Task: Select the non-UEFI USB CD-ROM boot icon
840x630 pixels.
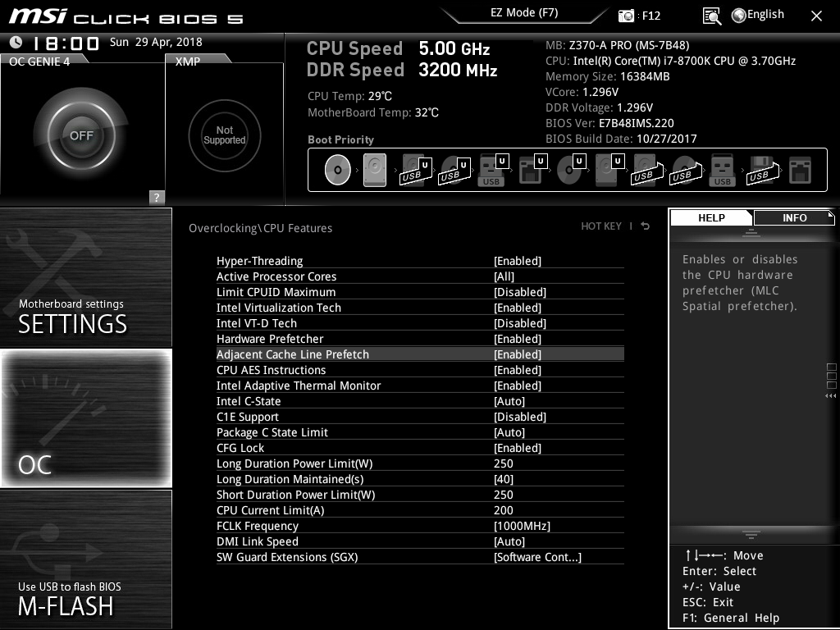Action: point(685,171)
